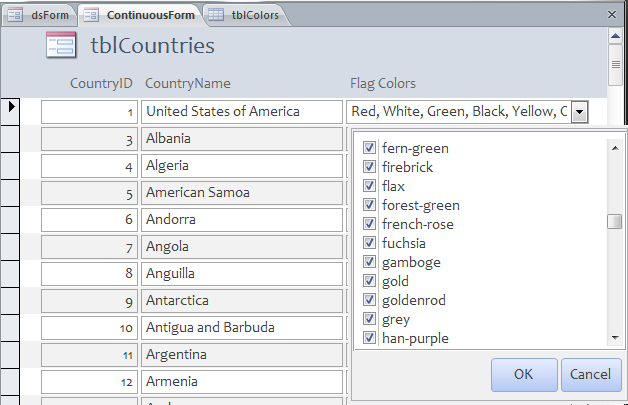628x405 pixels.
Task: Click the color list scroll down arrow
Action: pyautogui.click(x=615, y=338)
